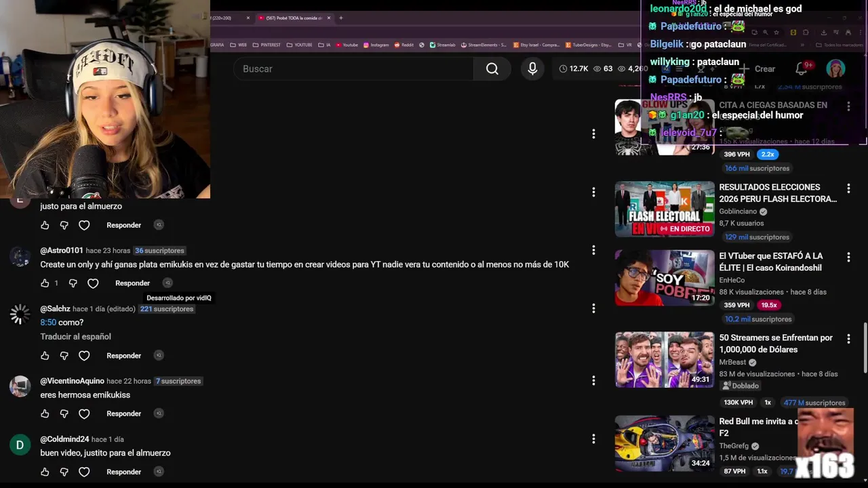Like the @Salchz comment
This screenshot has height=488, width=868.
coord(45,356)
